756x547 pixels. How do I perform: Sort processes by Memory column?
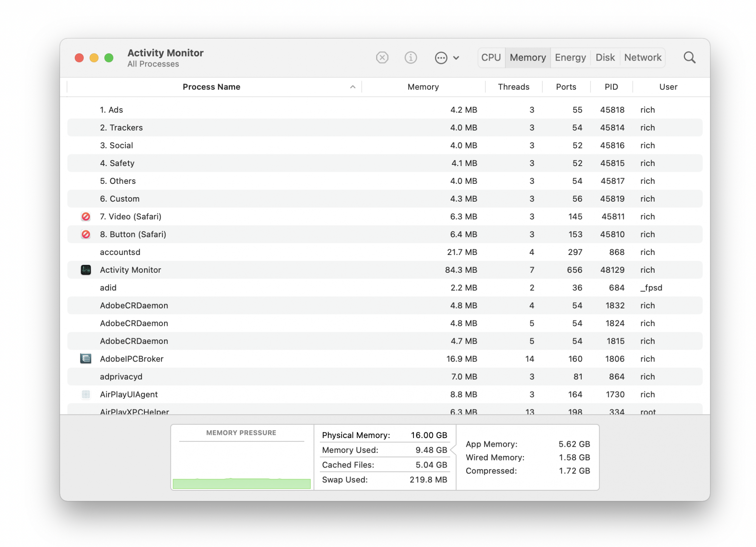pyautogui.click(x=423, y=87)
